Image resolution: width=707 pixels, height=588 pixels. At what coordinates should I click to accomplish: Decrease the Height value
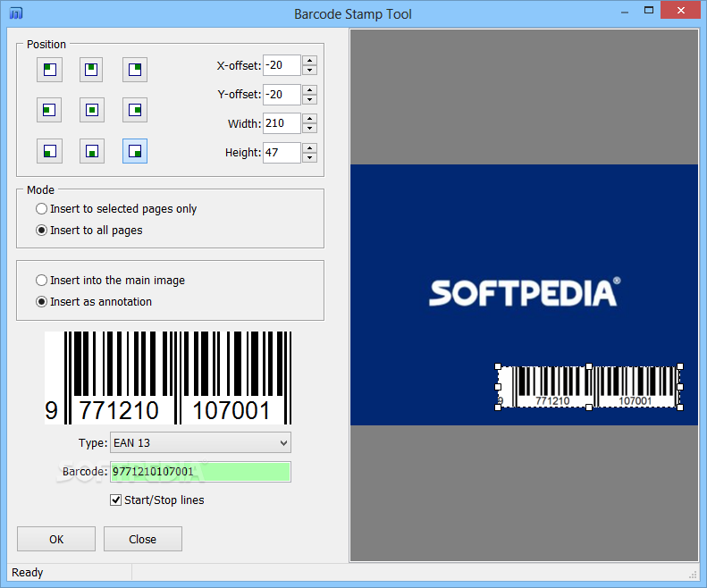[x=309, y=158]
